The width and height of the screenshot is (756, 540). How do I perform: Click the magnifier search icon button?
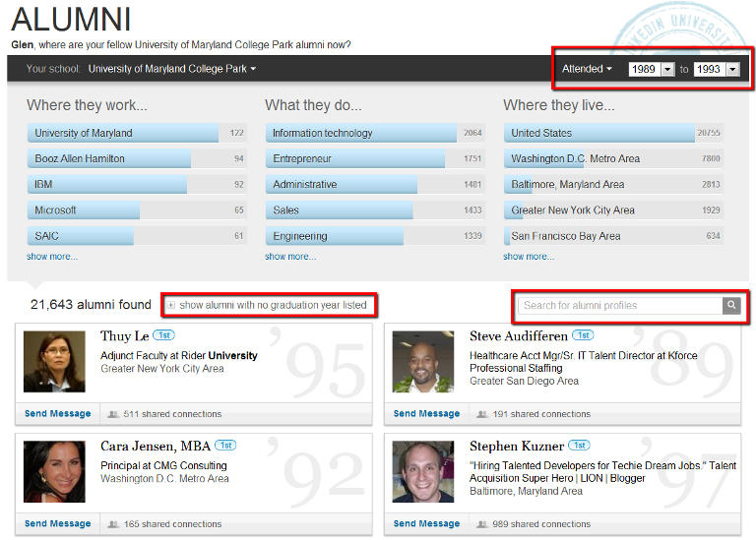731,305
